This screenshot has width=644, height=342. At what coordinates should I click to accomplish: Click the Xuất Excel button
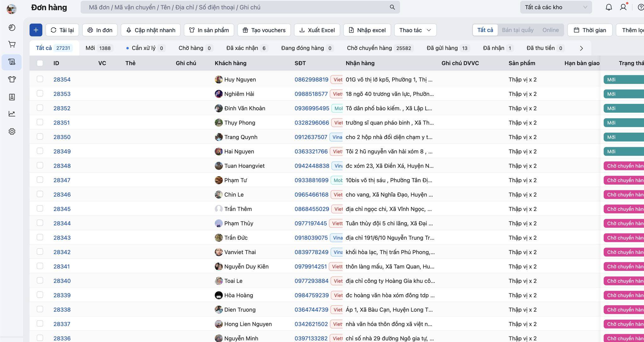317,30
